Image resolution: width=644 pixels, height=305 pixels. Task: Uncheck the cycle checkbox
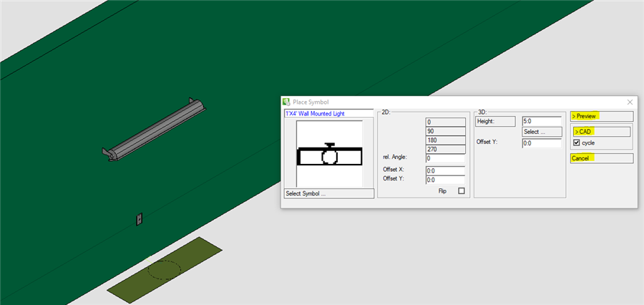[x=577, y=143]
